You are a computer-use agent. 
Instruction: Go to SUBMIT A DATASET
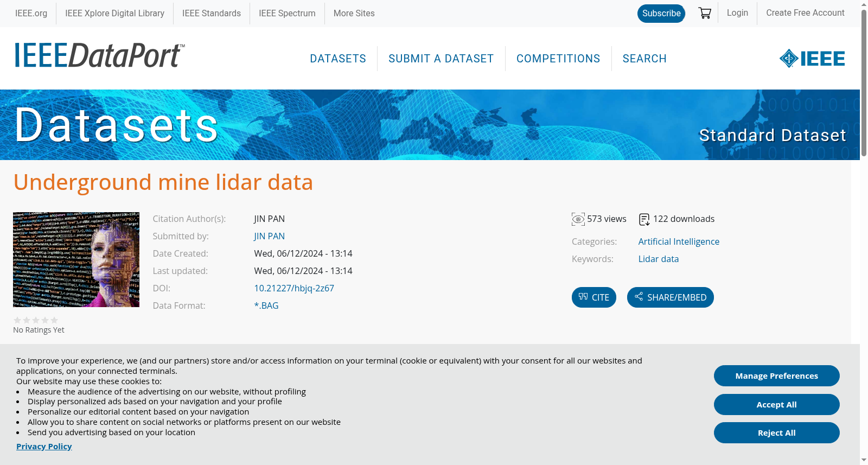tap(441, 59)
